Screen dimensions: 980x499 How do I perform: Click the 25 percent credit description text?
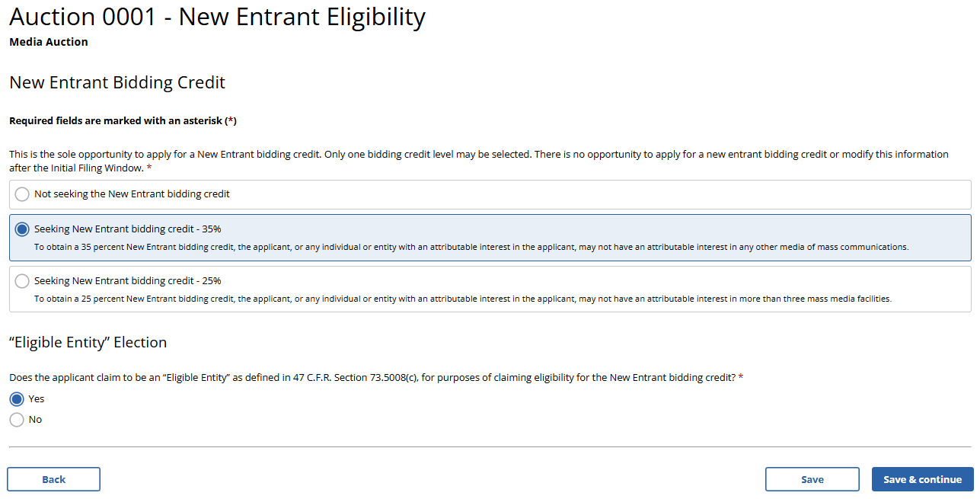click(462, 299)
